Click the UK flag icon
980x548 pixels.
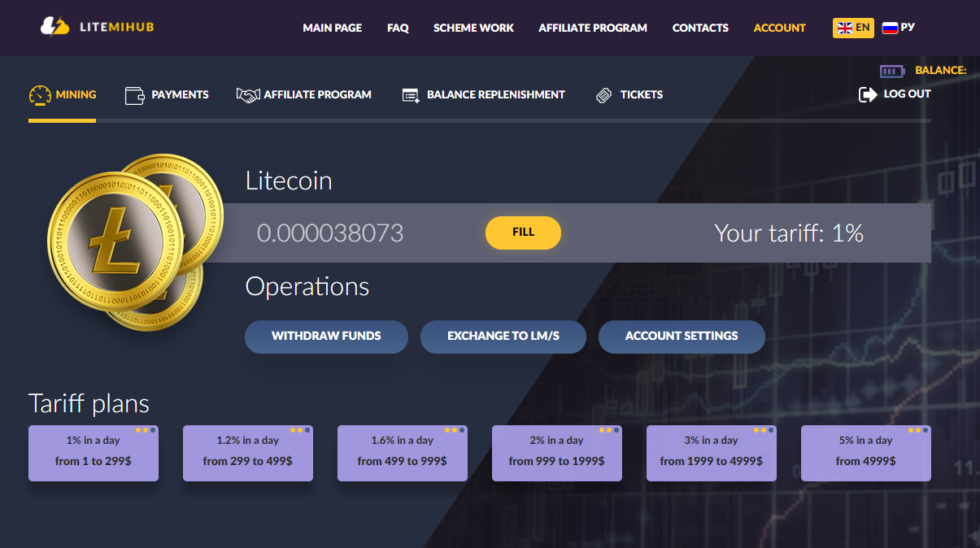tap(845, 28)
